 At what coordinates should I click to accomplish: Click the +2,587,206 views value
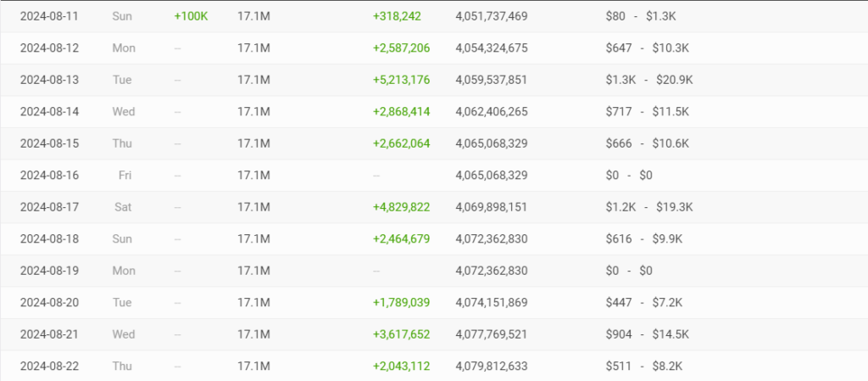tap(401, 48)
